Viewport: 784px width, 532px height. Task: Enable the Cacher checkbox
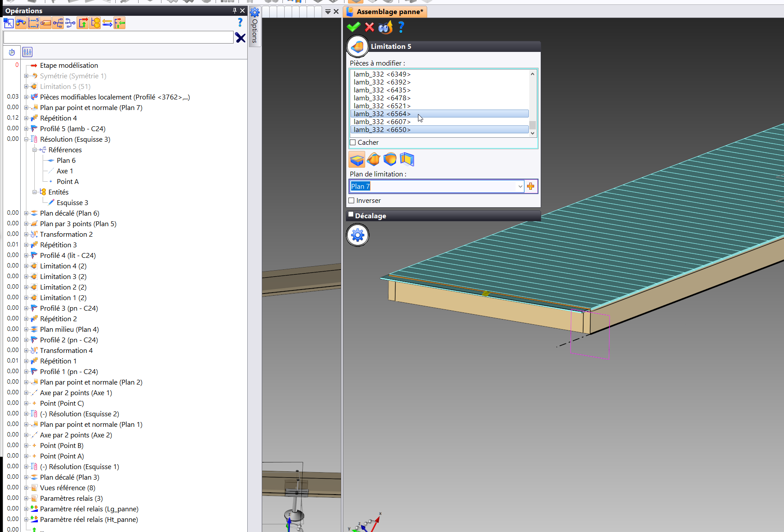(352, 143)
